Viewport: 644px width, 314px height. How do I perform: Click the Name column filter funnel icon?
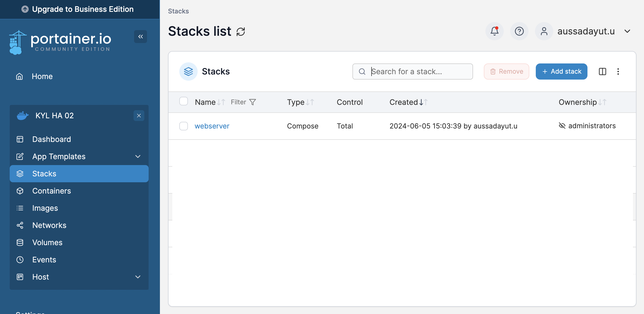[253, 102]
